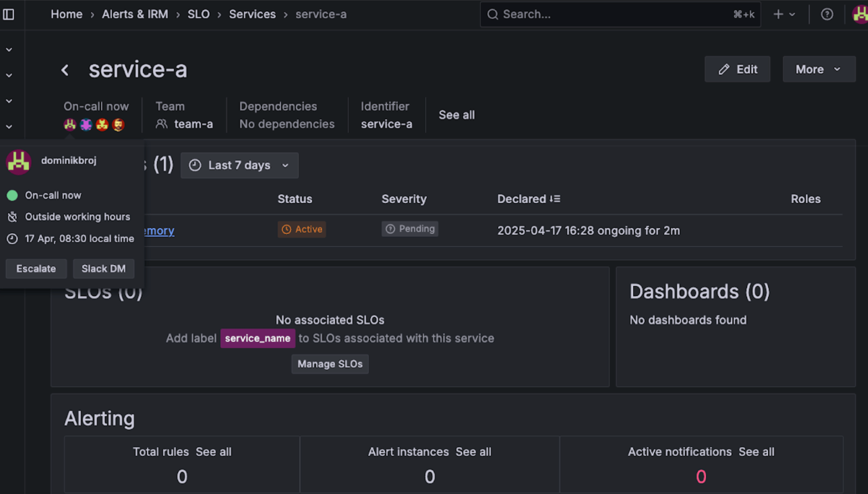Viewport: 868px width, 494px height.
Task: Click dominikbroj's avatar in On-call now
Action: pyautogui.click(x=69, y=124)
